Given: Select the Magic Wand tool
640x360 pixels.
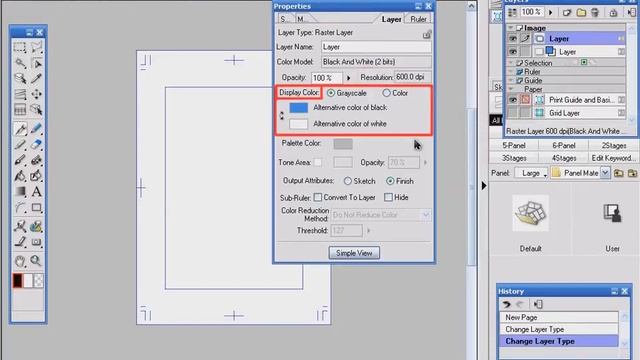Looking at the screenshot, I should [20, 63].
